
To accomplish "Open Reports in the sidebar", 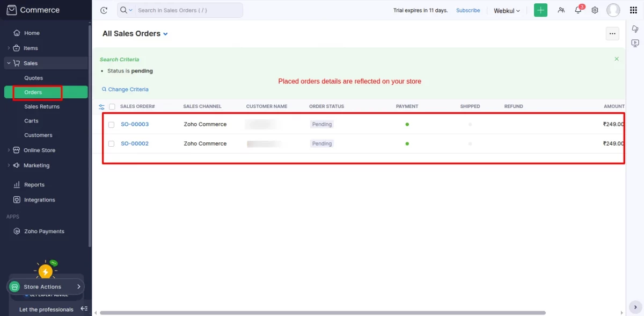I will pyautogui.click(x=34, y=184).
